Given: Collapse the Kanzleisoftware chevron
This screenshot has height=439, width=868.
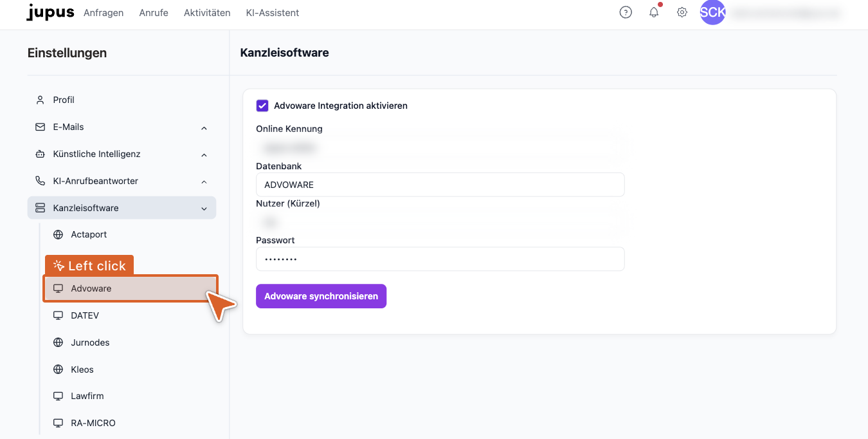Looking at the screenshot, I should [204, 209].
